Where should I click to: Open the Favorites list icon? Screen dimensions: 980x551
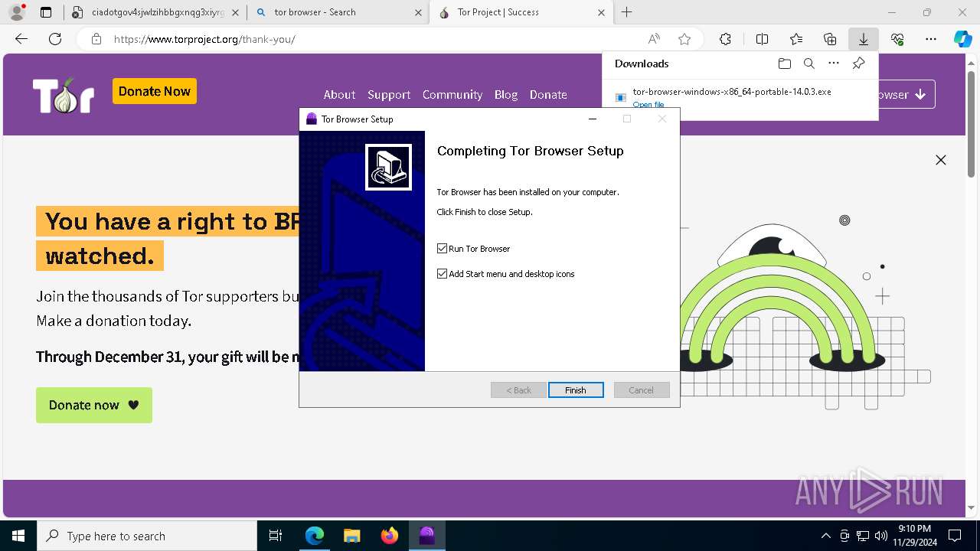(796, 39)
